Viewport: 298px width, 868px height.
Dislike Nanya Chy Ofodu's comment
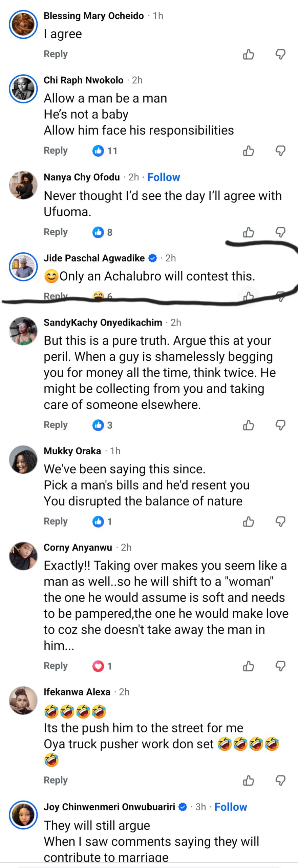[x=280, y=232]
